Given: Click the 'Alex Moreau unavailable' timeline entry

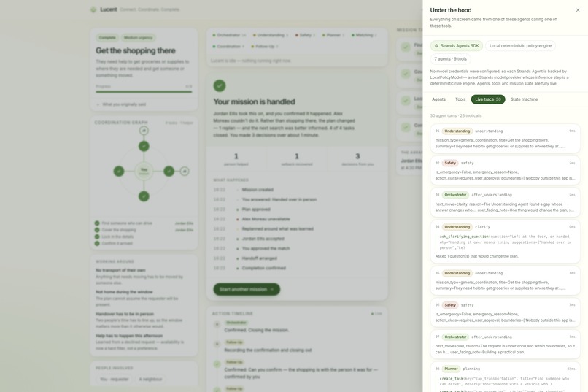Looking at the screenshot, I should [x=266, y=219].
